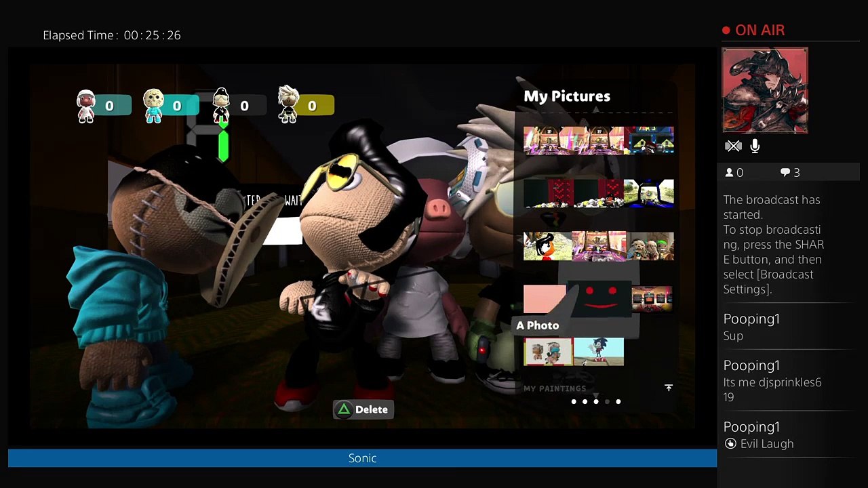Select the pig chef player avatar

pos(85,106)
